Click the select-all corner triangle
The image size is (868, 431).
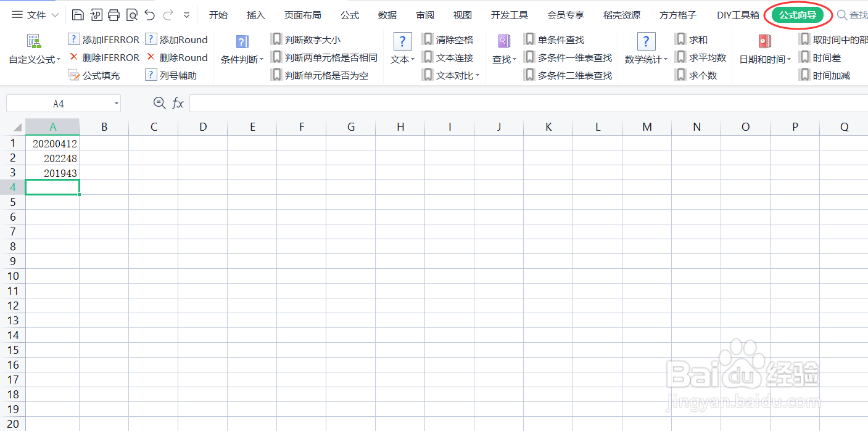(x=17, y=128)
